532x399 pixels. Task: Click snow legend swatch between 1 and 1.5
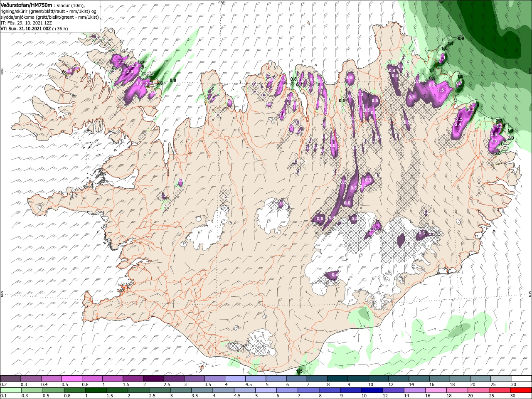point(112,379)
